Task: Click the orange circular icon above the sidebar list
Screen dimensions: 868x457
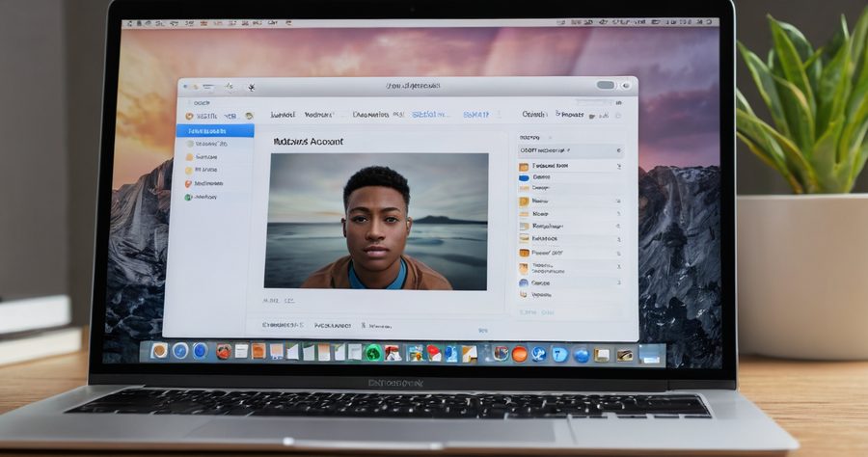Action: click(189, 117)
